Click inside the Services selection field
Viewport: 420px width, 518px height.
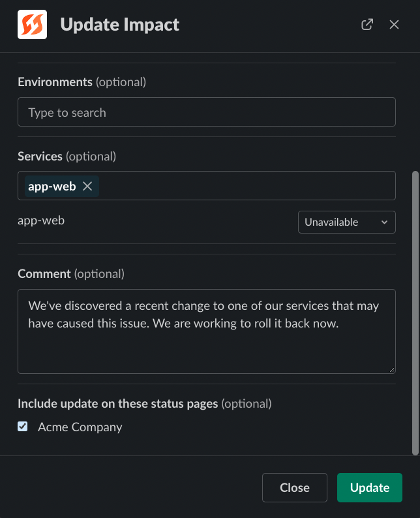(248, 186)
